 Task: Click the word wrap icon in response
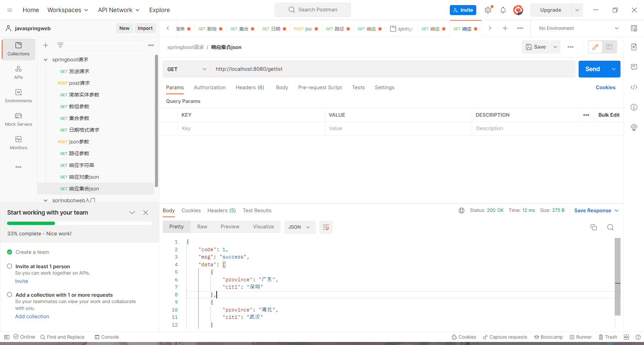[x=326, y=227]
